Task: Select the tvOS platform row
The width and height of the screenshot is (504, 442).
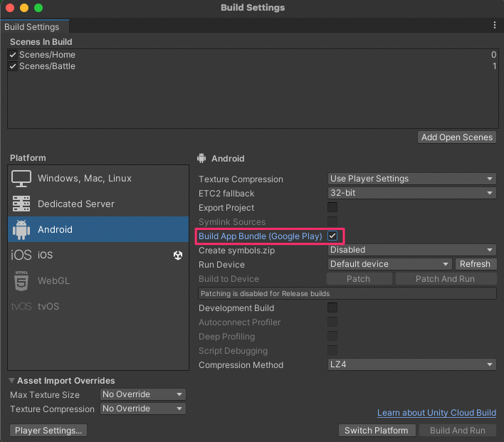Action: (x=98, y=306)
